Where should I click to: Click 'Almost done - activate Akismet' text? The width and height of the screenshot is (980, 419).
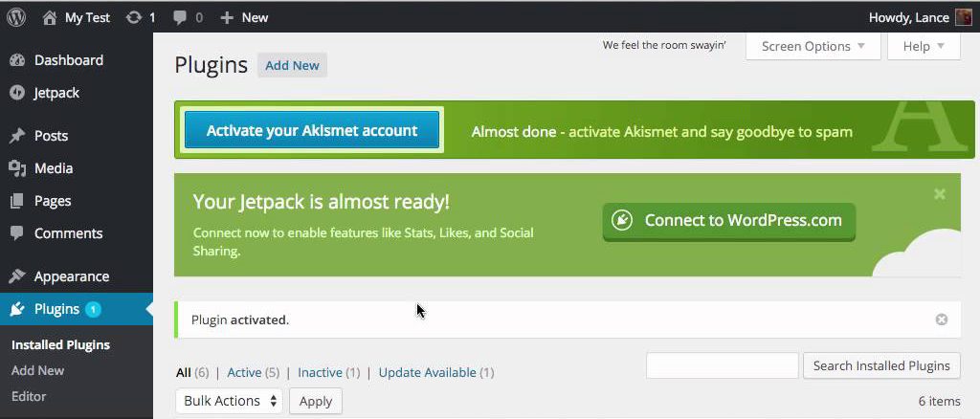coord(662,132)
